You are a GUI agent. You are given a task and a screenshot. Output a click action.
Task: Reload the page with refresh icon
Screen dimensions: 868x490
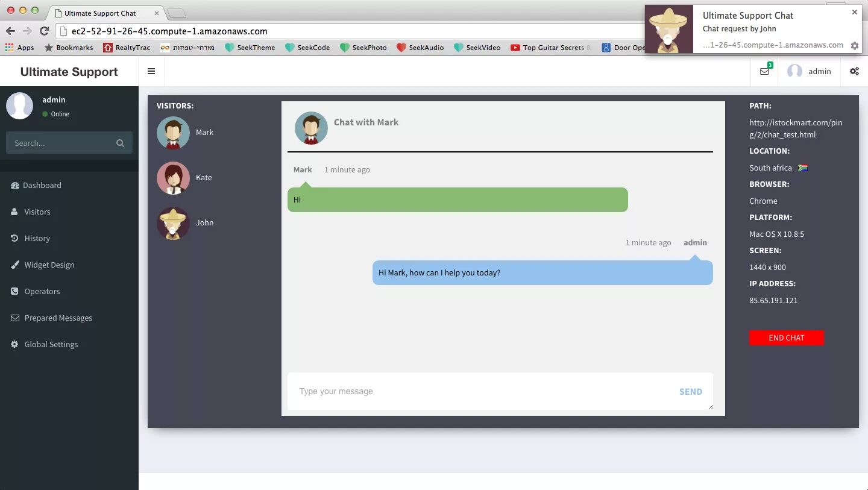click(44, 31)
